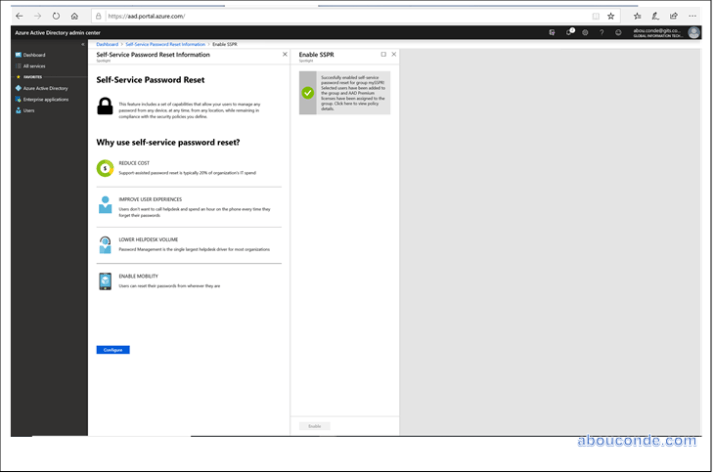
Task: Click the Self-Service Password Reset Information breadcrumb
Action: [165, 45]
